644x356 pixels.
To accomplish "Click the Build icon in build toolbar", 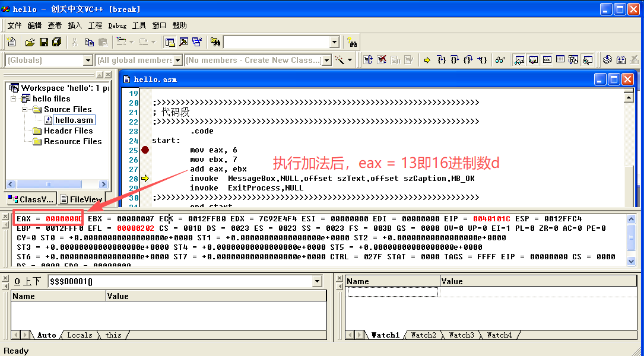I will (x=621, y=60).
